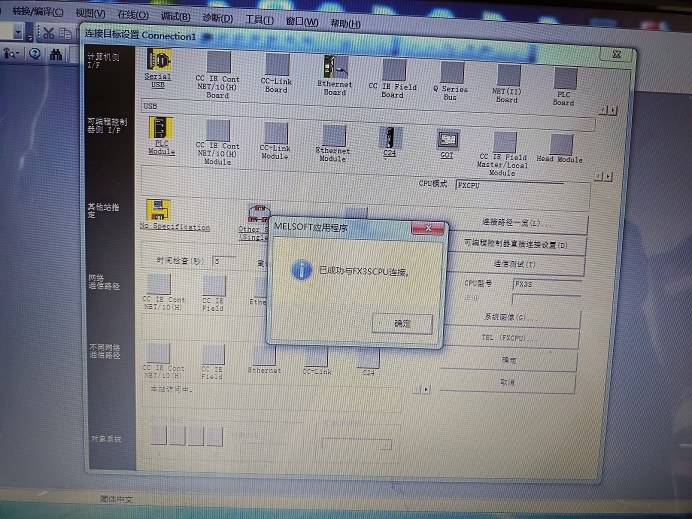Screen dimensions: 692x519
Task: Click C24 icon in different network route row
Action: pyautogui.click(x=369, y=358)
